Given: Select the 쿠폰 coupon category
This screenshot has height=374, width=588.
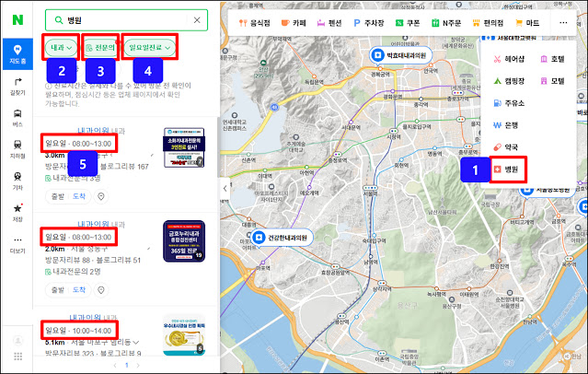Looking at the screenshot, I should coord(408,23).
